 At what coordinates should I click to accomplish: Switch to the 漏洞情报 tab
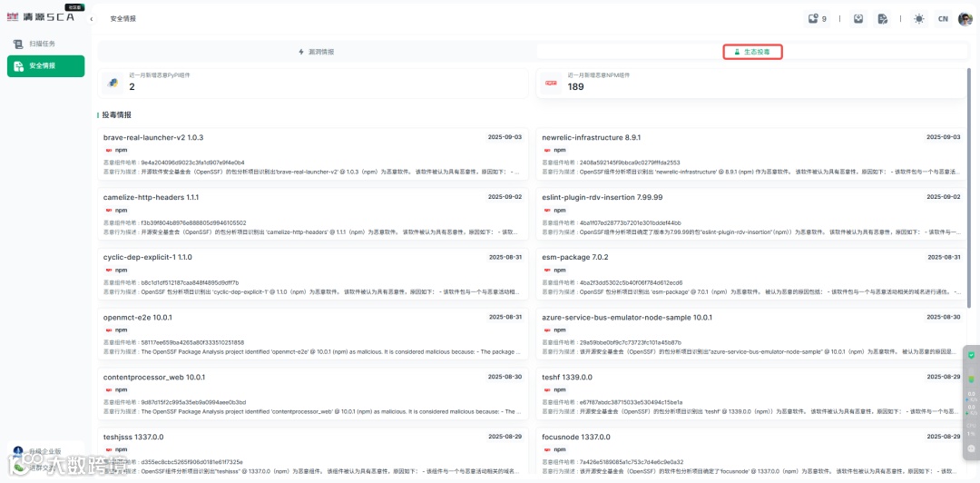click(x=317, y=52)
